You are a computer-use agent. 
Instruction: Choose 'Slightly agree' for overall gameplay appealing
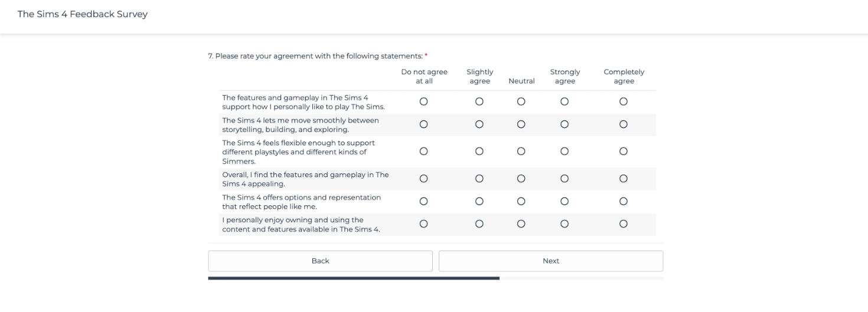[479, 179]
